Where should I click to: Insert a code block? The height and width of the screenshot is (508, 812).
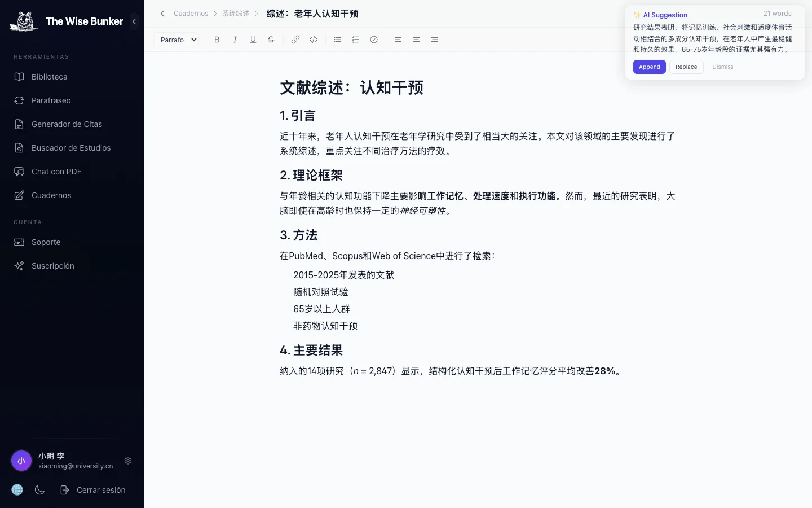pyautogui.click(x=314, y=40)
